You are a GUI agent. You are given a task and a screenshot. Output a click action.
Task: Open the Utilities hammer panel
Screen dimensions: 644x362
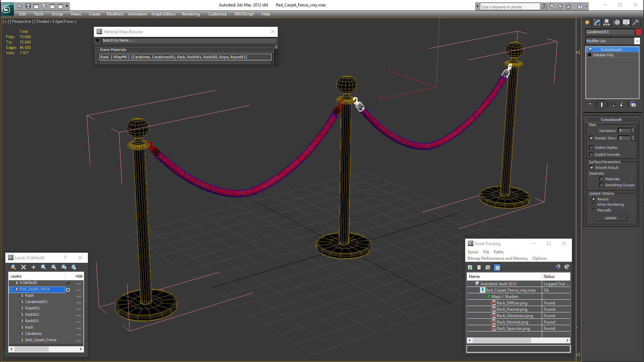pos(636,22)
